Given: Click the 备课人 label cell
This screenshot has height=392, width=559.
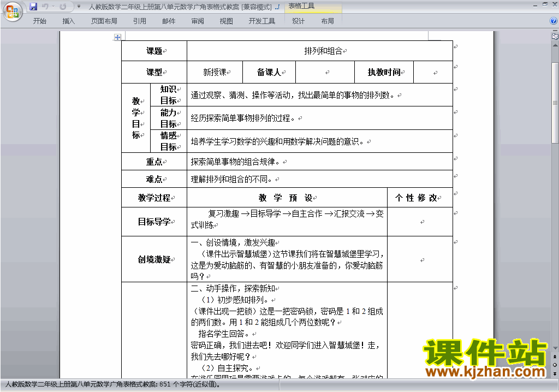Looking at the screenshot, I should point(269,72).
